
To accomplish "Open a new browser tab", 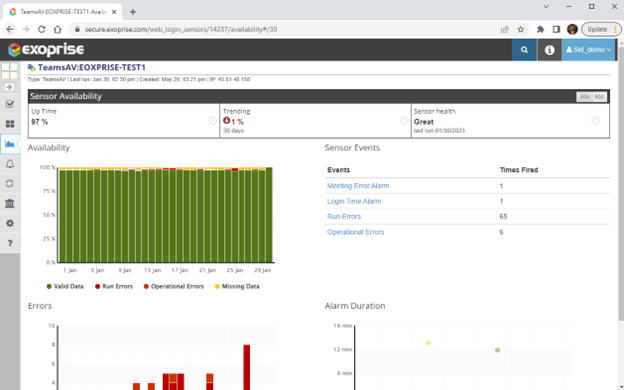I will [133, 12].
